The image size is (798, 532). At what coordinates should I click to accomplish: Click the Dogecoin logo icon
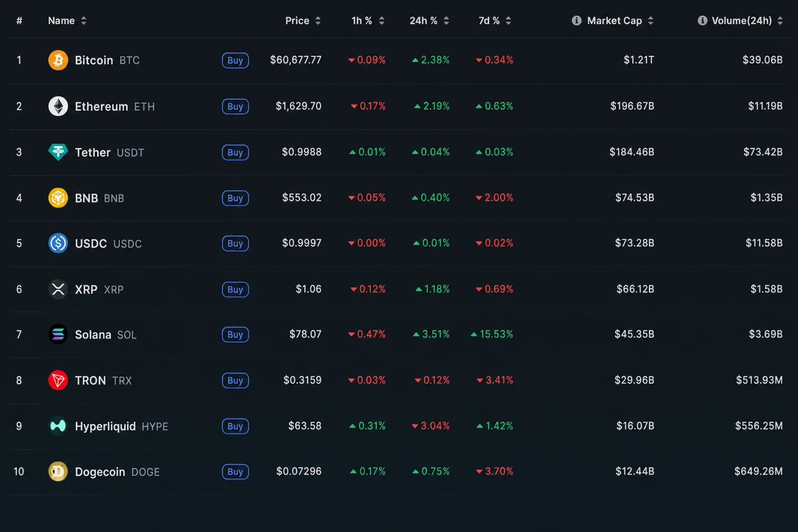[58, 472]
